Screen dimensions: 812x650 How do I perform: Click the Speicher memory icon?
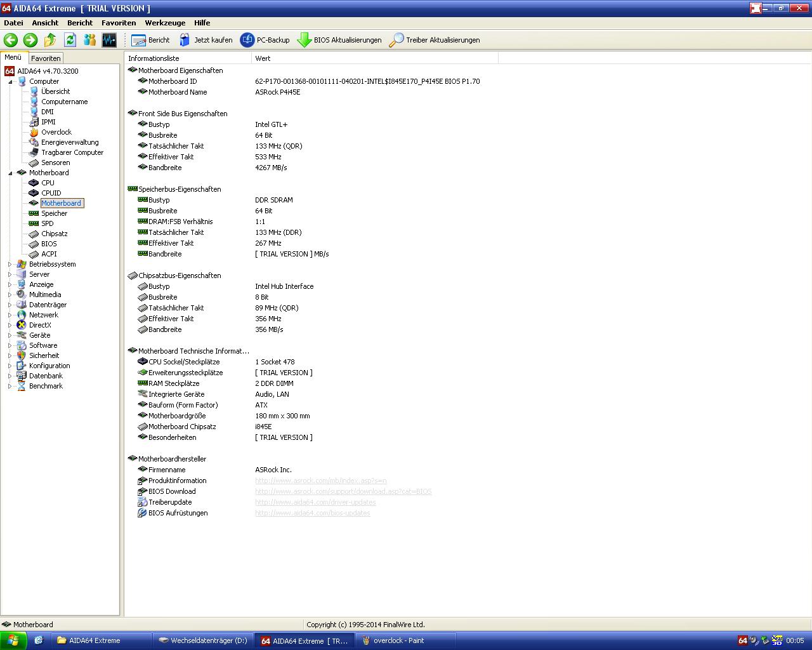coord(34,213)
